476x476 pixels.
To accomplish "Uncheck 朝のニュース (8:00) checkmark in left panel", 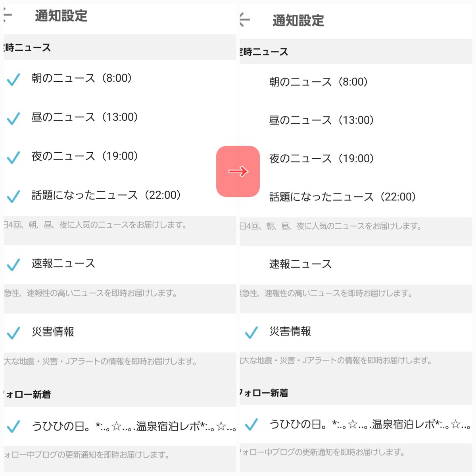I will click(13, 79).
